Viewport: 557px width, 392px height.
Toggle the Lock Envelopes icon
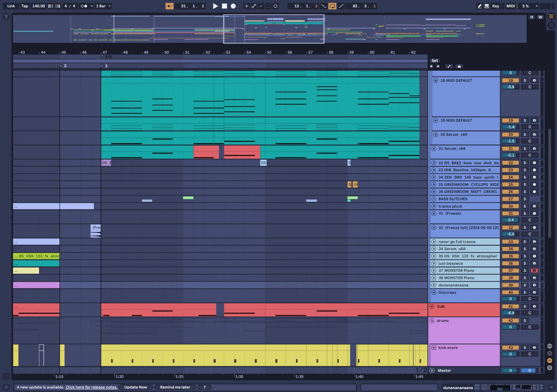pyautogui.click(x=459, y=66)
